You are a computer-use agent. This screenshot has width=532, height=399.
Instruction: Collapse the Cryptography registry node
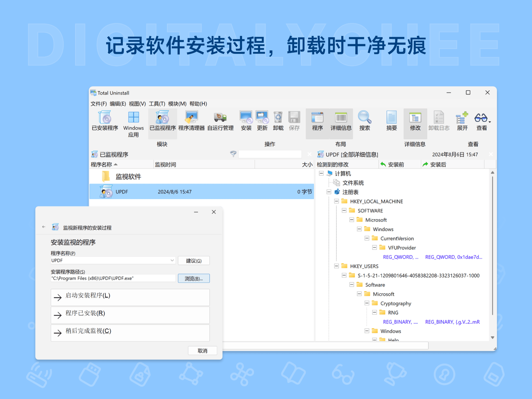pyautogui.click(x=367, y=303)
